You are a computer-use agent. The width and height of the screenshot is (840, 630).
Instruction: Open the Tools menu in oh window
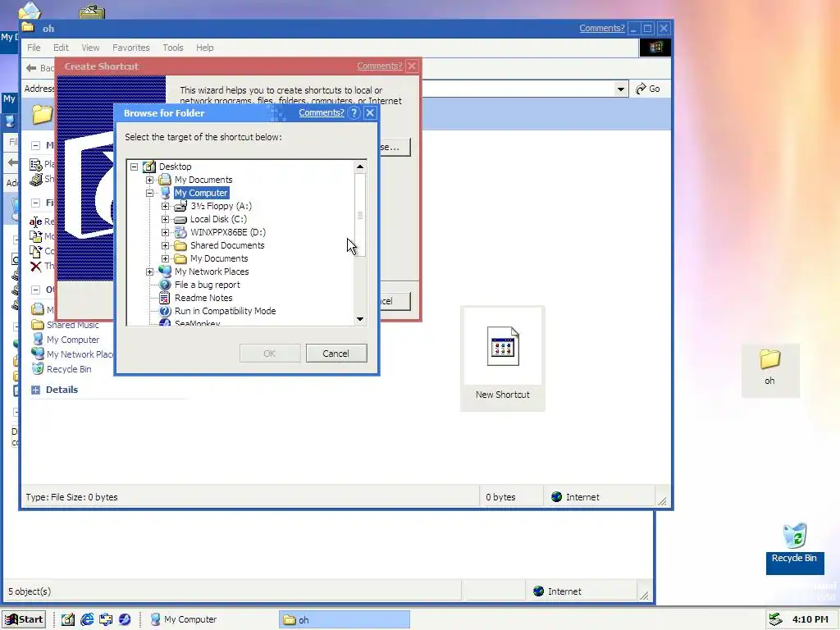pyautogui.click(x=172, y=48)
